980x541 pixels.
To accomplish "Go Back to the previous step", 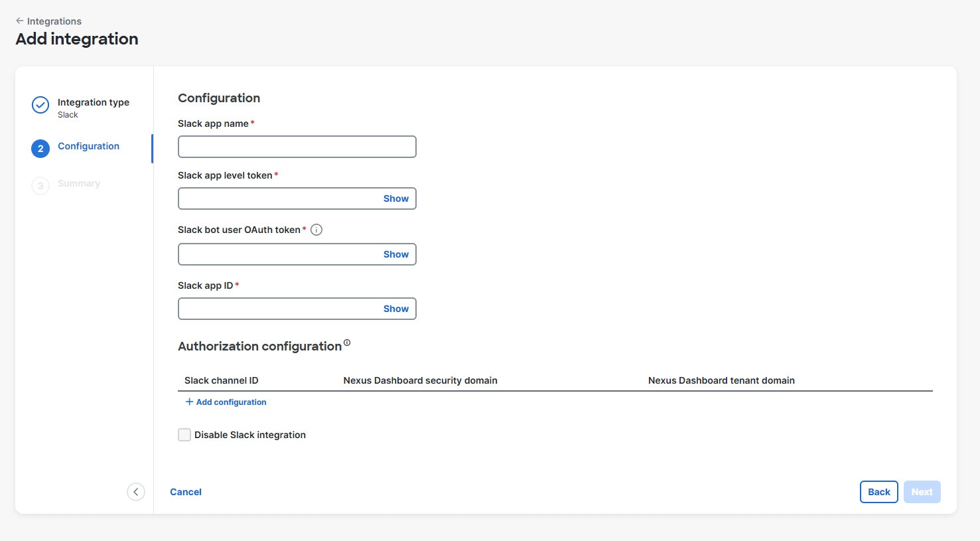I will [878, 491].
